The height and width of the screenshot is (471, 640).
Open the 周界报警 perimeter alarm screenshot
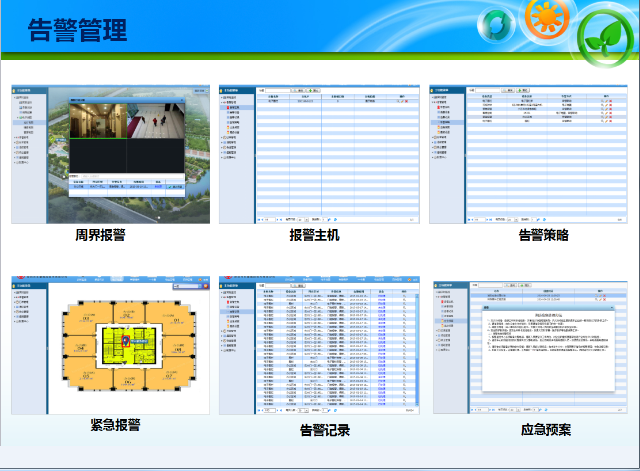point(111,154)
